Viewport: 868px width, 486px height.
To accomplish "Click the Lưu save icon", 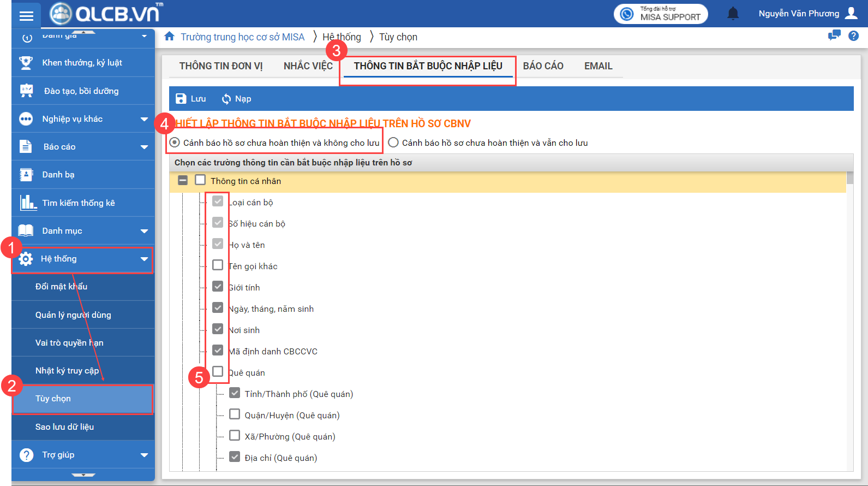I will [x=181, y=99].
